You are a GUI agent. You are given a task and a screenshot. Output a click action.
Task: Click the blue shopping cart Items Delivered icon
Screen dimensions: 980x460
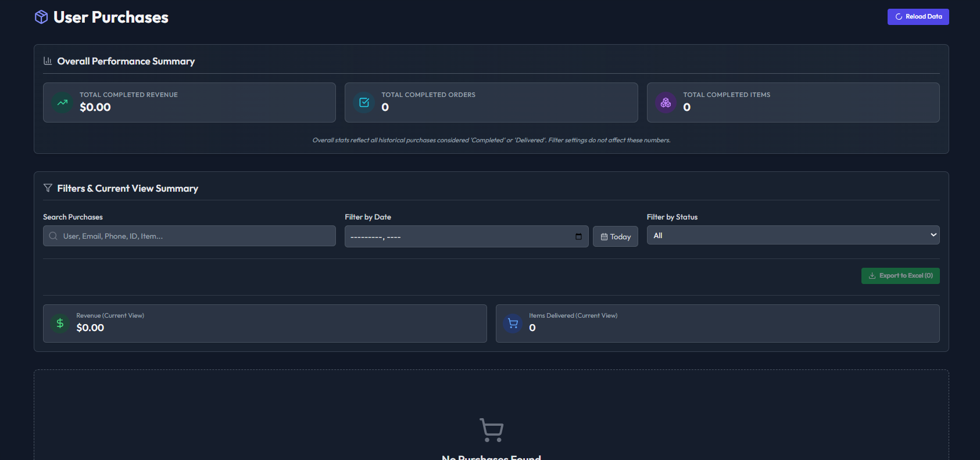click(513, 323)
